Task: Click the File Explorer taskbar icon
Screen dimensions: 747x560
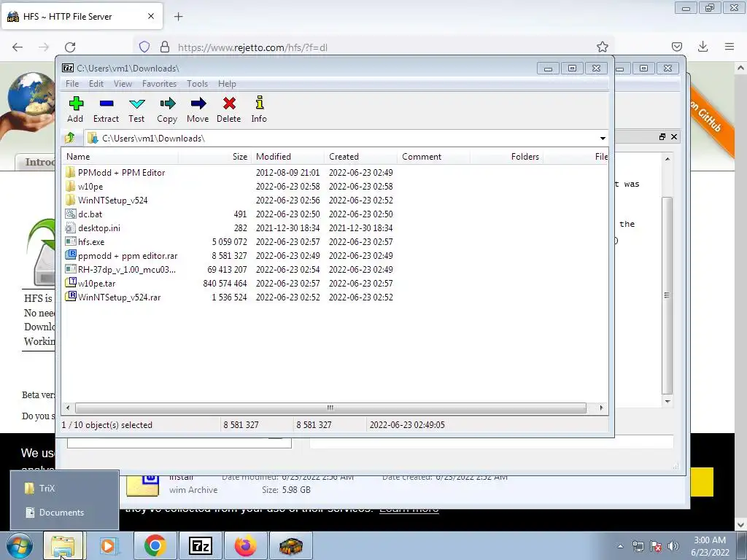Action: tap(63, 545)
